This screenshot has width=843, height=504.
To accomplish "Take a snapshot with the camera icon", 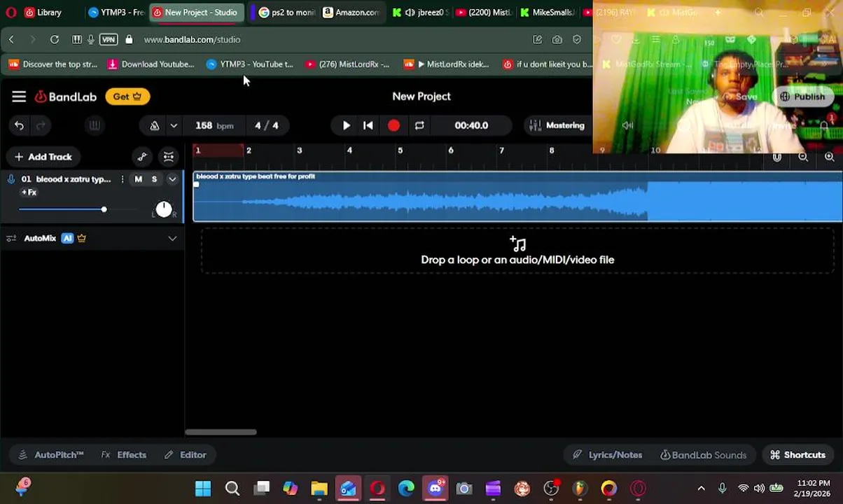I will point(557,40).
